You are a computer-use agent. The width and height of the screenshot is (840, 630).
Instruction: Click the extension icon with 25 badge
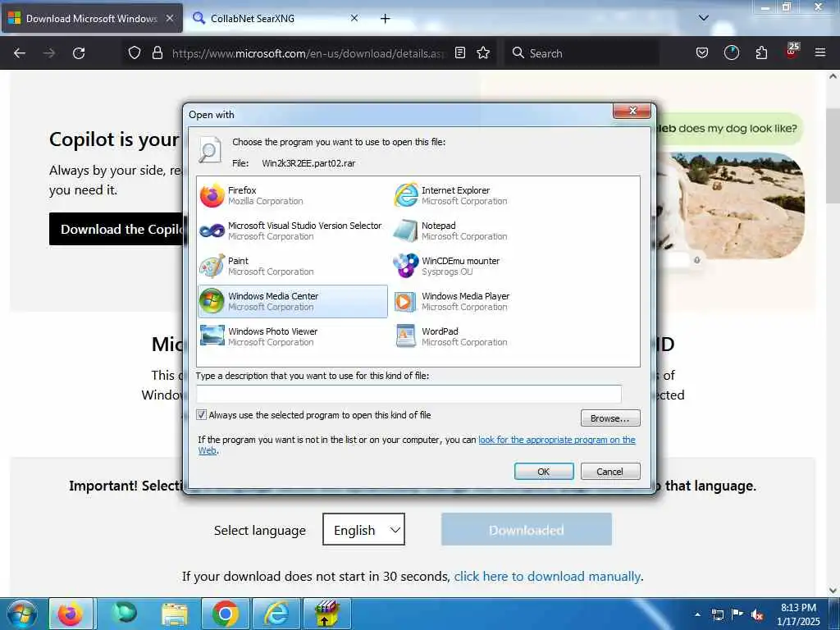click(x=792, y=51)
